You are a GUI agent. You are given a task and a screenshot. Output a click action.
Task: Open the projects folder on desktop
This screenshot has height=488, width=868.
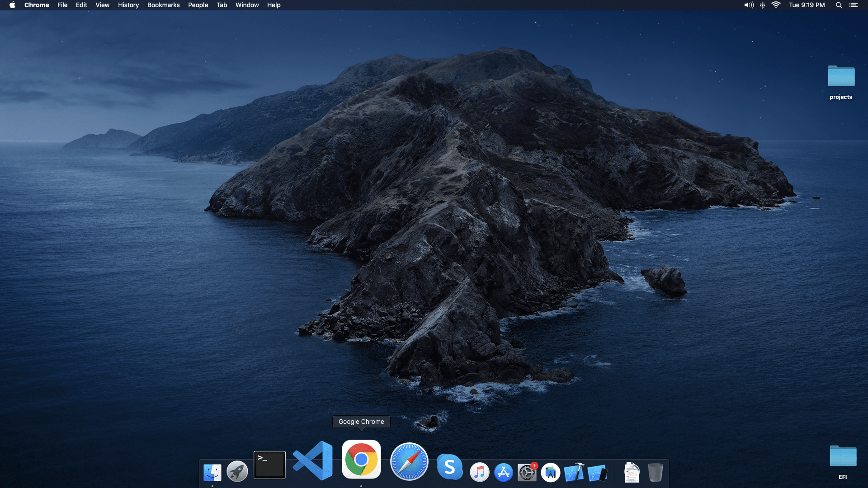841,76
